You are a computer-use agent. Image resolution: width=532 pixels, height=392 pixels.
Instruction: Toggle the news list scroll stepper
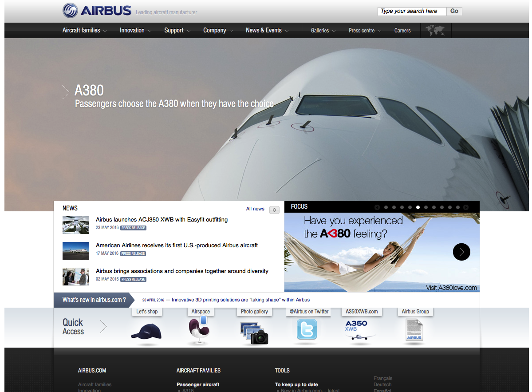coord(274,210)
